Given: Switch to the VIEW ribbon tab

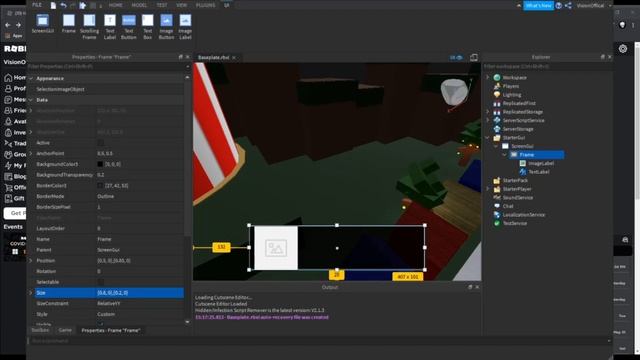Looking at the screenshot, I should tap(182, 5).
